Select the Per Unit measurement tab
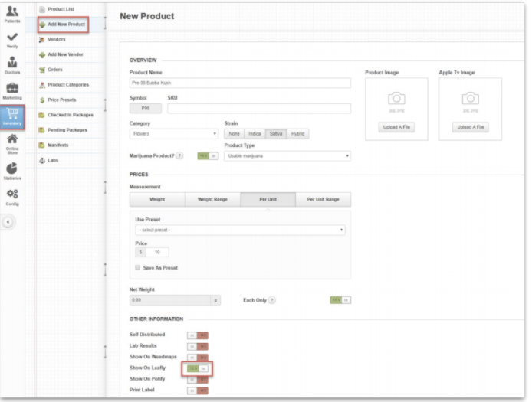 268,199
